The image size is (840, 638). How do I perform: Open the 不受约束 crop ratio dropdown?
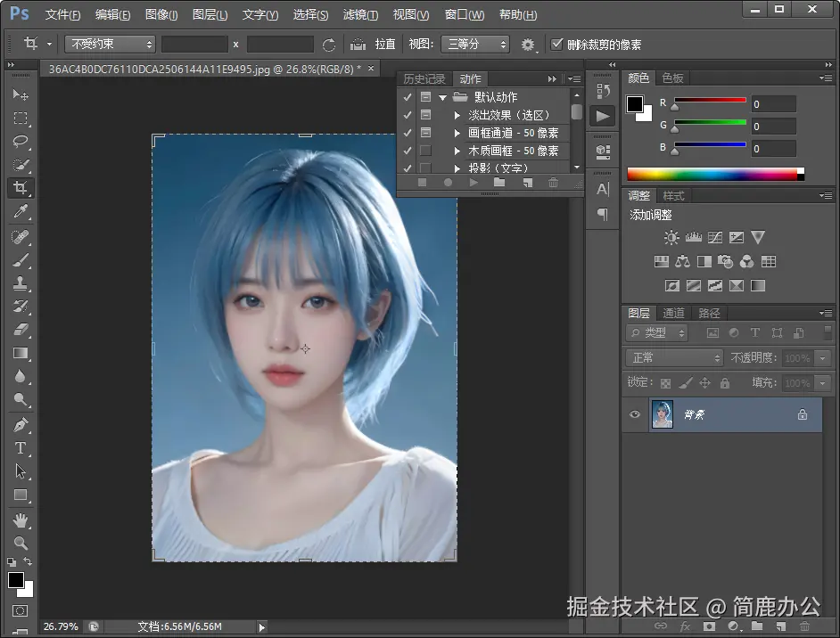[x=109, y=44]
